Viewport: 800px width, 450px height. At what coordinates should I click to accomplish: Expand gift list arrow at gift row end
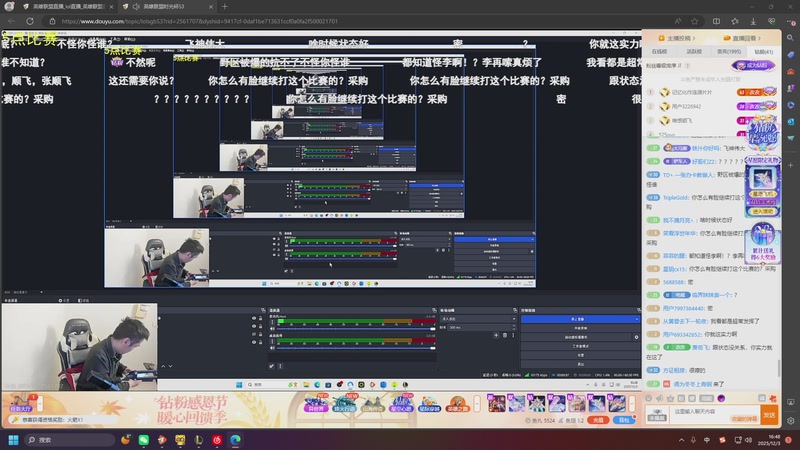pos(632,404)
